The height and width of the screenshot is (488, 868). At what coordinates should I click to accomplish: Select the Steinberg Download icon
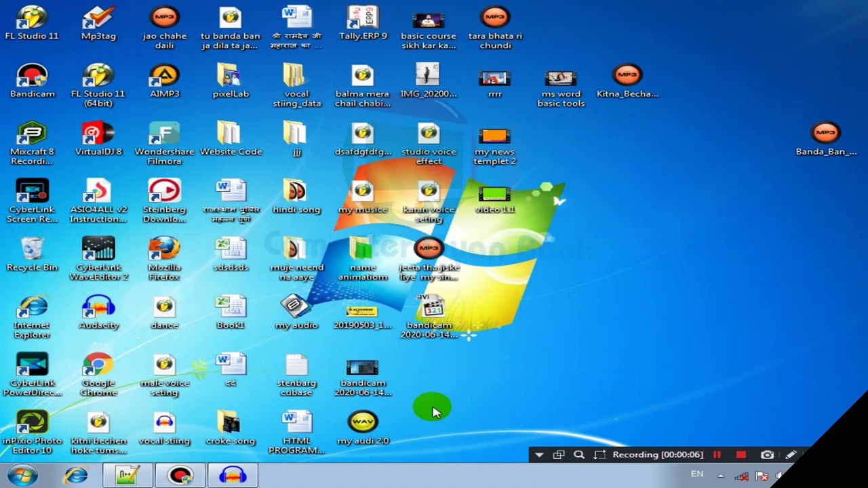(x=164, y=201)
